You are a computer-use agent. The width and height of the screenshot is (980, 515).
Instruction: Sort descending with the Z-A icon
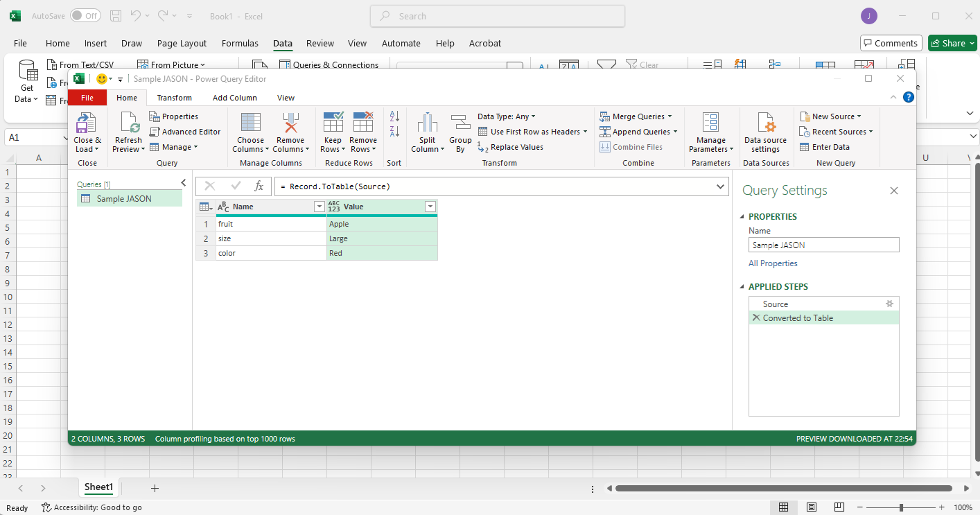tap(394, 131)
